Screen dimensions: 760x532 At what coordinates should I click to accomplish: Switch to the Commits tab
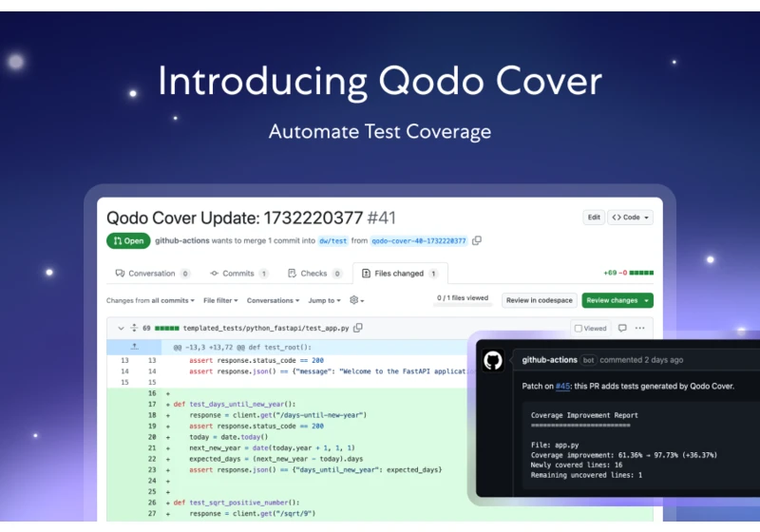pyautogui.click(x=239, y=274)
